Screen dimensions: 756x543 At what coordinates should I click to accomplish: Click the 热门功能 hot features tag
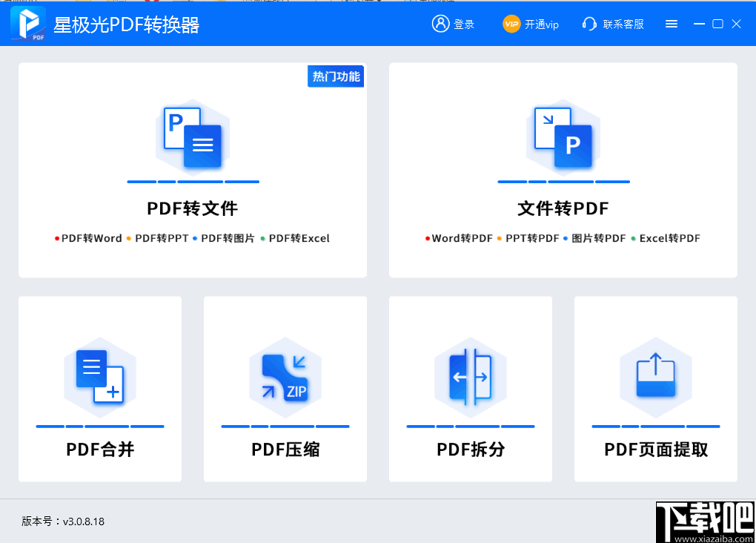click(x=335, y=76)
